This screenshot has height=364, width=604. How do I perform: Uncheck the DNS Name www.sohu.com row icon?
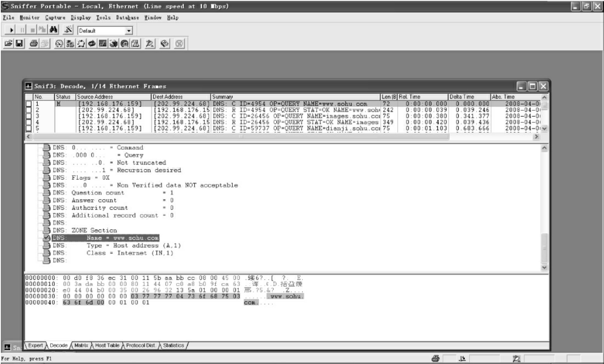(x=47, y=238)
